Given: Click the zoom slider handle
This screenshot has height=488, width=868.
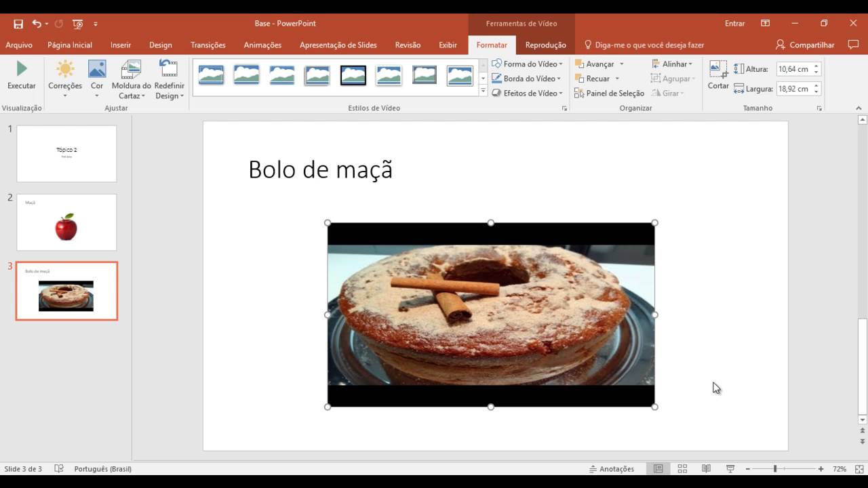Looking at the screenshot, I should tap(775, 469).
